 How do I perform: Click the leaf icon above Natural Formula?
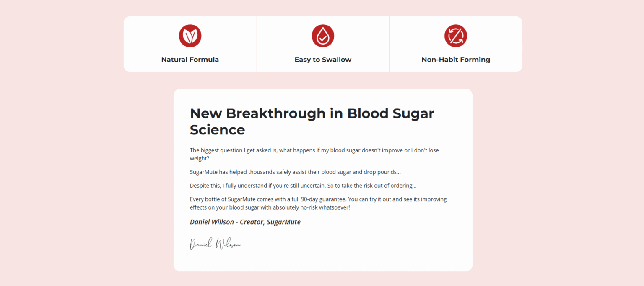point(190,36)
